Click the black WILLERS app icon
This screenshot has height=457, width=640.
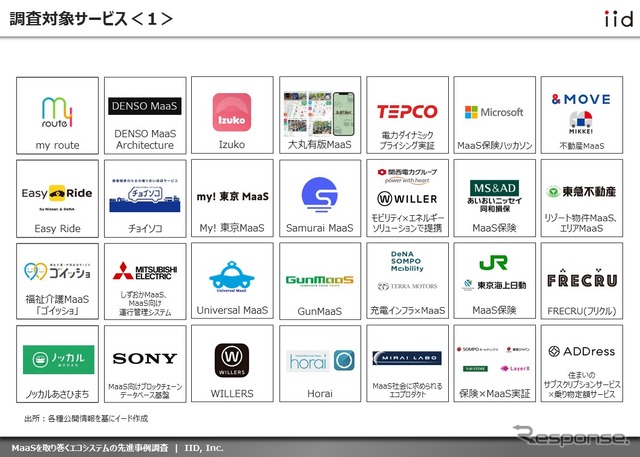tap(232, 360)
